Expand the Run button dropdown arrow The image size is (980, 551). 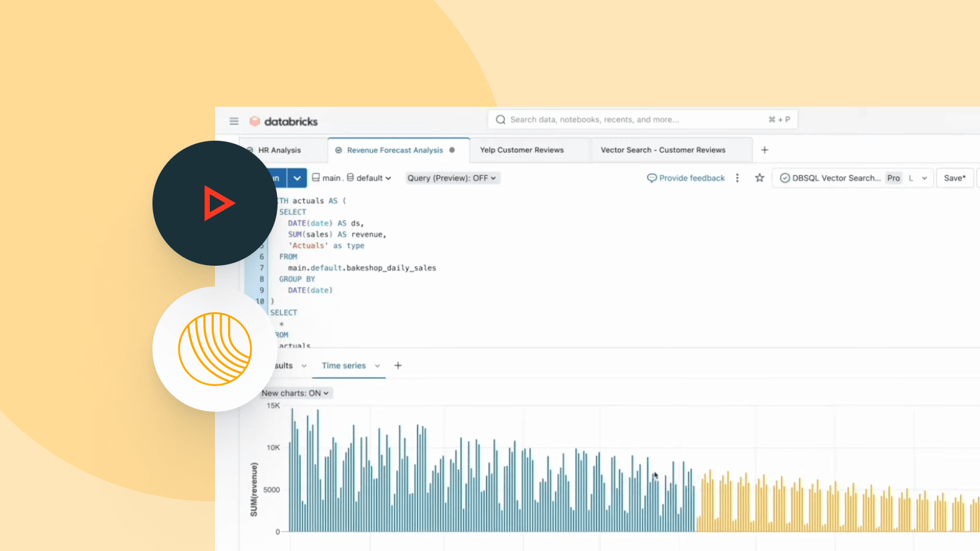point(297,178)
